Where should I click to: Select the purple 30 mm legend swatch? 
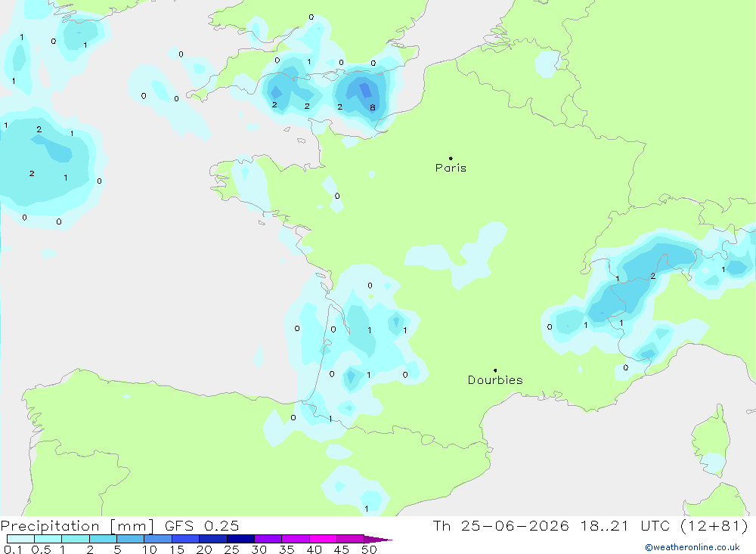(268, 539)
